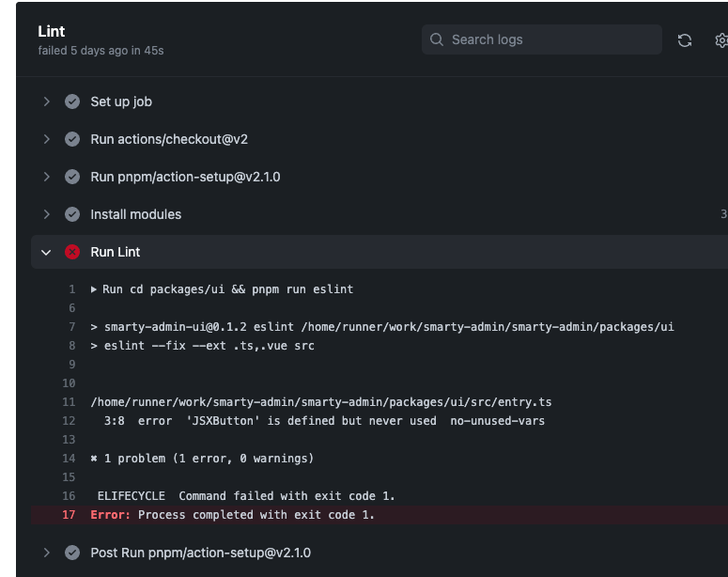Click into the Search logs field

550,39
